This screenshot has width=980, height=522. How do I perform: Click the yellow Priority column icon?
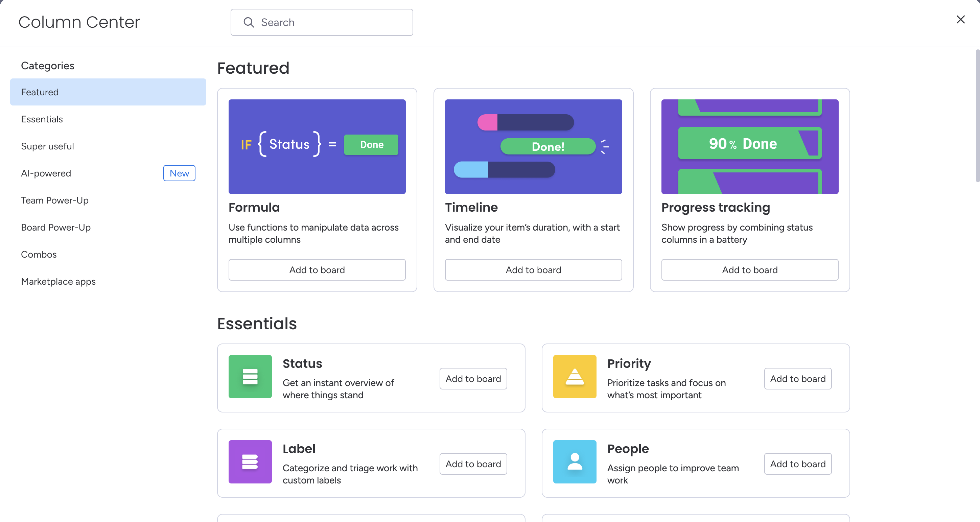tap(575, 376)
